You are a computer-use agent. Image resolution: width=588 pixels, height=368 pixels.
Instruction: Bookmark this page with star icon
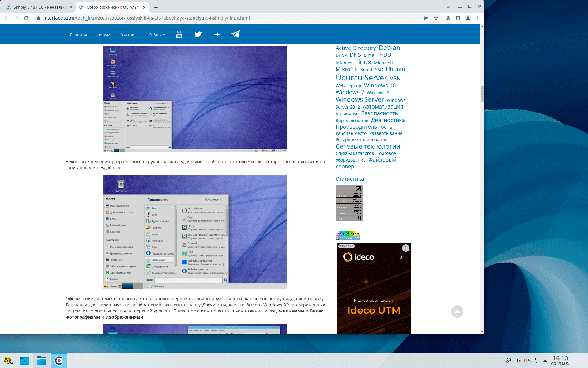coord(436,18)
